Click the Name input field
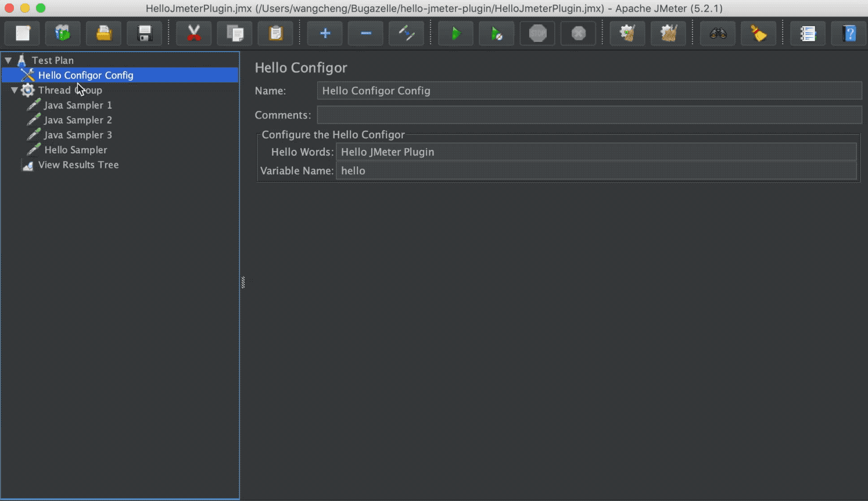This screenshot has height=501, width=868. pos(589,91)
